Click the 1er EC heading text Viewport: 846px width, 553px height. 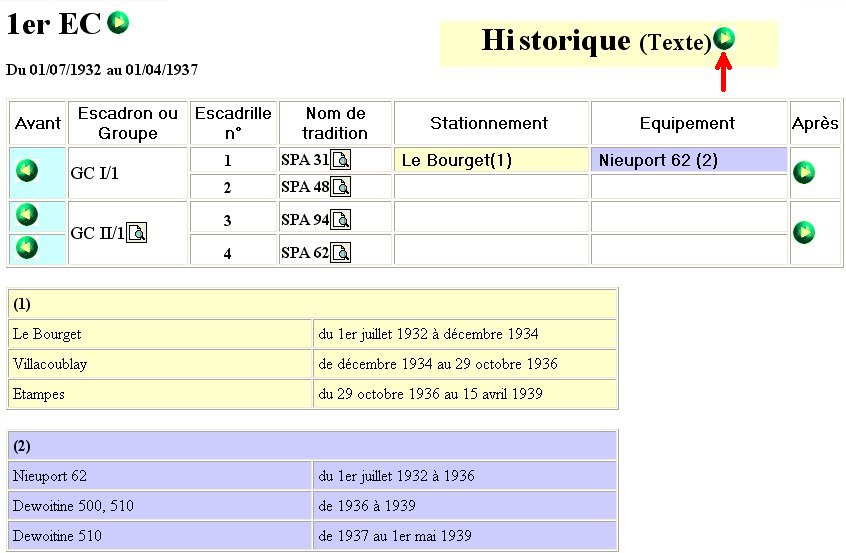tap(53, 24)
